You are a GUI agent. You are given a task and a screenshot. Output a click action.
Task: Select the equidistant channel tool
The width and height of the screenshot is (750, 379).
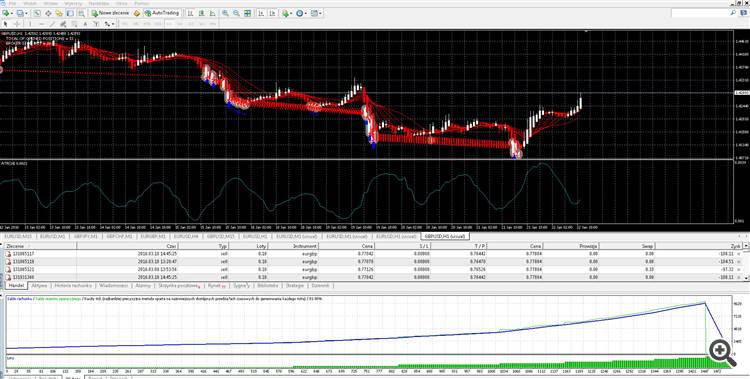click(x=63, y=23)
